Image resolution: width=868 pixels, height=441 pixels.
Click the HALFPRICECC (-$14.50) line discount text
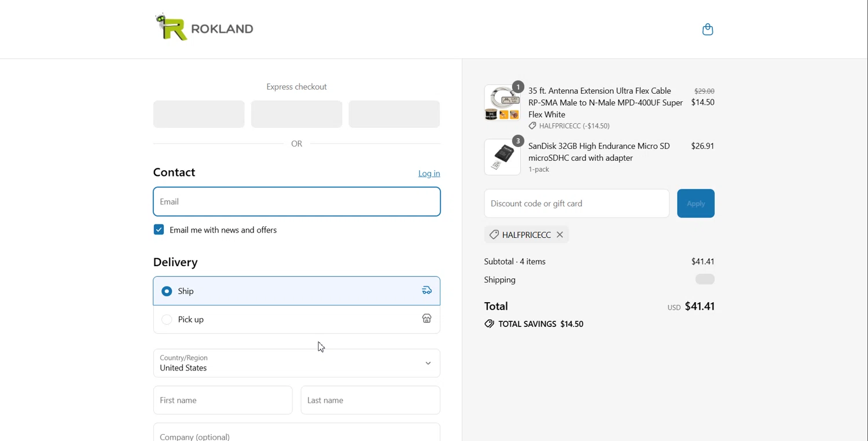[574, 126]
